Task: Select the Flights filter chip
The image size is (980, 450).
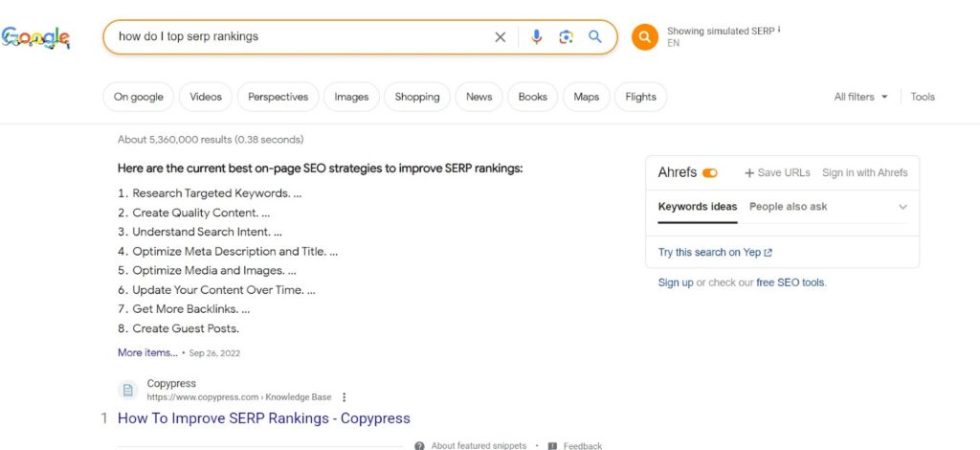Action: (x=640, y=97)
